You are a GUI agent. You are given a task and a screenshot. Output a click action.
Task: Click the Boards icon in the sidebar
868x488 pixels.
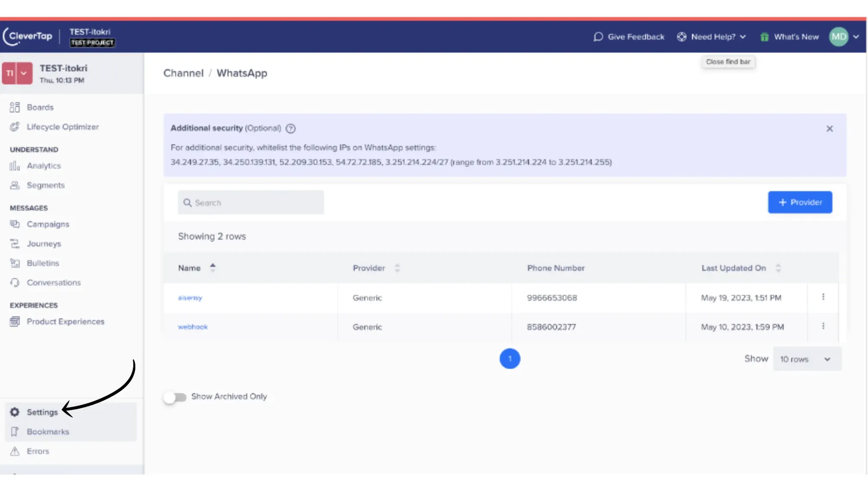coord(15,107)
